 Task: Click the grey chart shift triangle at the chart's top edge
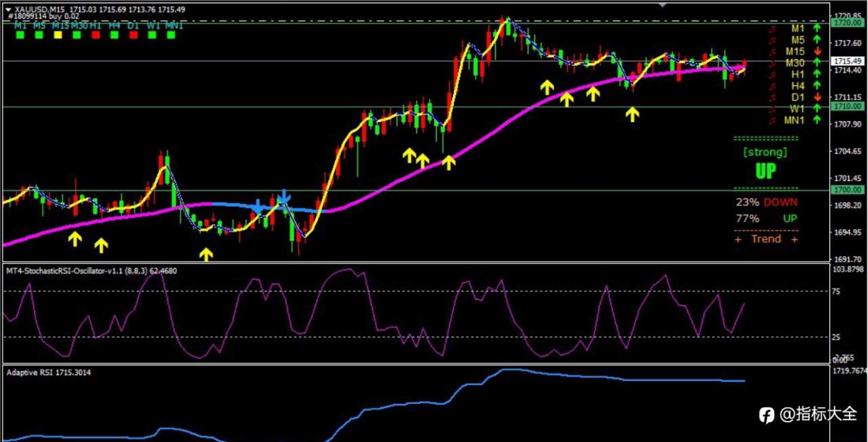click(x=663, y=5)
